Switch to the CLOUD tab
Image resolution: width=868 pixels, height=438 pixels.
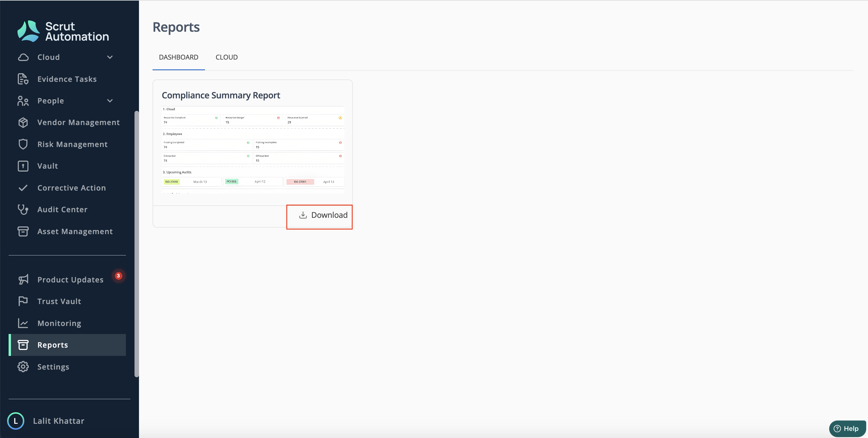click(x=226, y=57)
